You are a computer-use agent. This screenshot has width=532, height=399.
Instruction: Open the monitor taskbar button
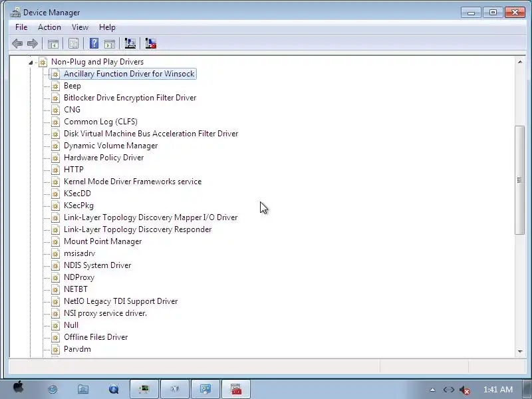pos(205,389)
